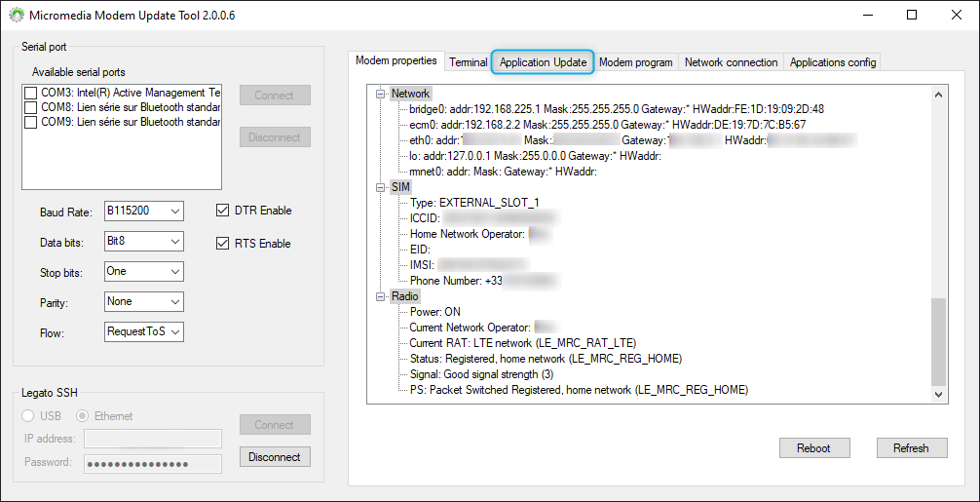Open the Flow control dropdown
The image size is (980, 502).
(144, 332)
